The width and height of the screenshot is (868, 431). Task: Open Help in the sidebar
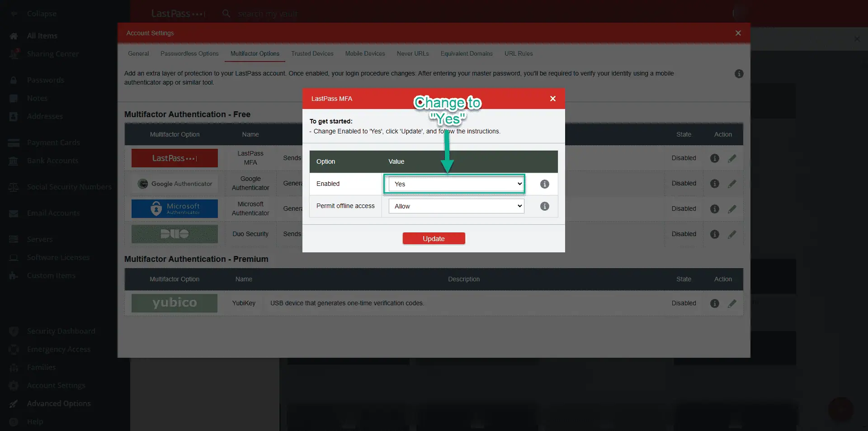35,422
